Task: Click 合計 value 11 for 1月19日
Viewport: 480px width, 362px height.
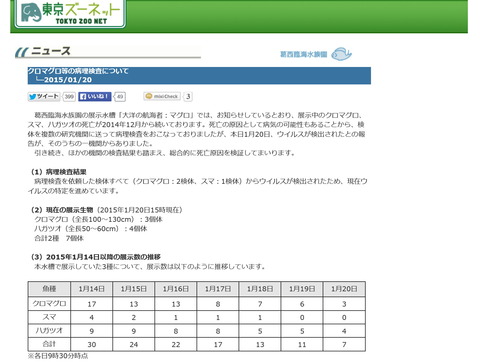Action: [x=302, y=344]
